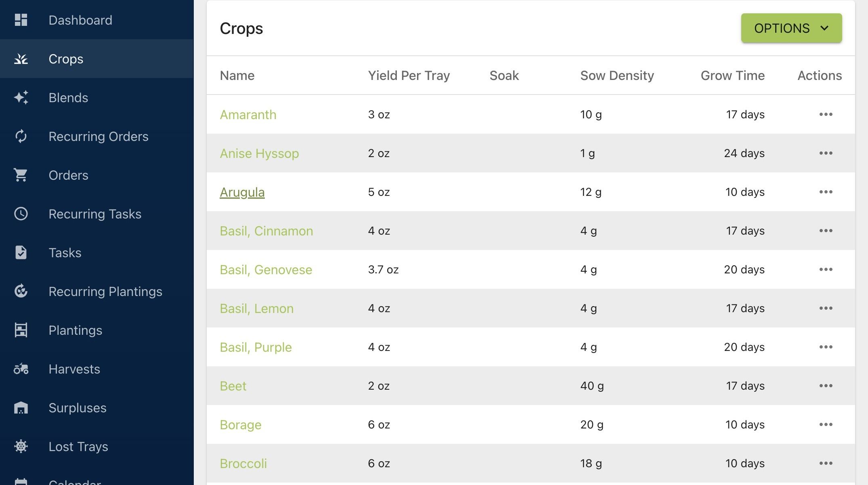Screen dimensions: 868x485
Task: Open actions menu for Beet row
Action: click(826, 386)
